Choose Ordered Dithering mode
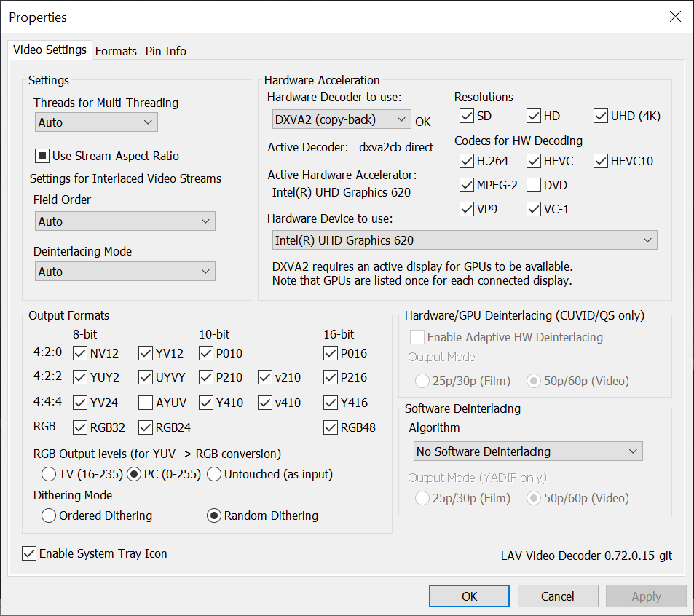 49,516
